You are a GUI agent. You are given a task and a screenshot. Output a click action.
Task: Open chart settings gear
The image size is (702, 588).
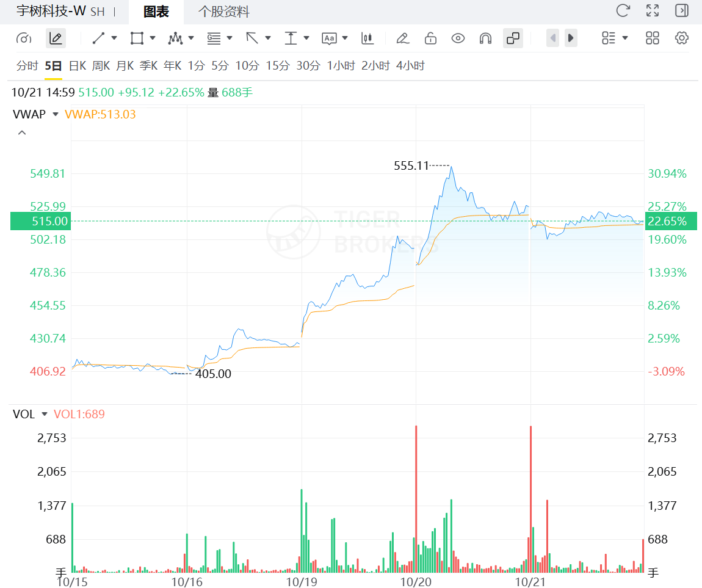(682, 38)
